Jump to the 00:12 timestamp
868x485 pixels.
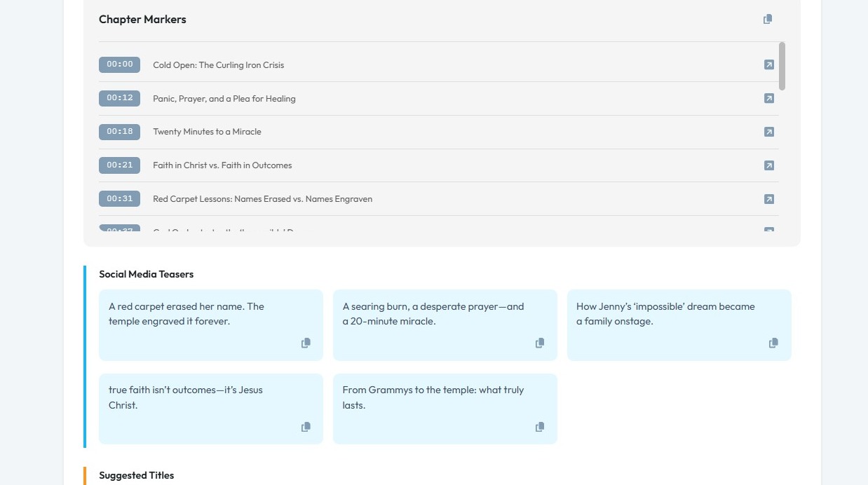point(119,98)
